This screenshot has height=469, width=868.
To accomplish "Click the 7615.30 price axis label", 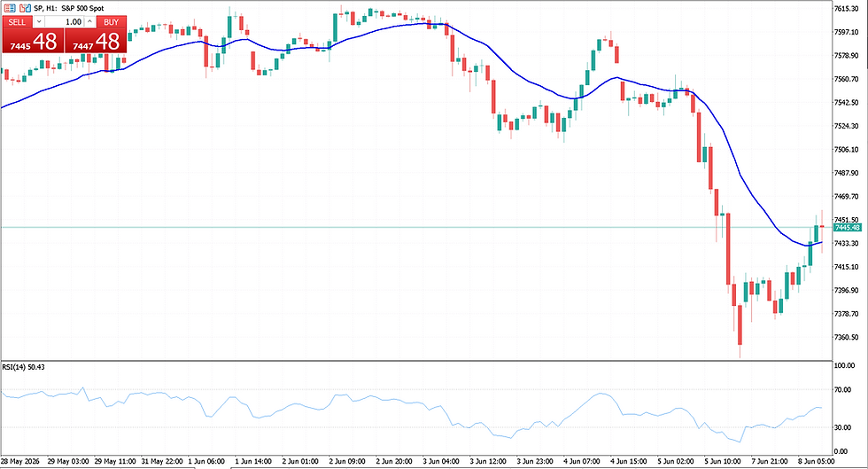I will 847,8.
